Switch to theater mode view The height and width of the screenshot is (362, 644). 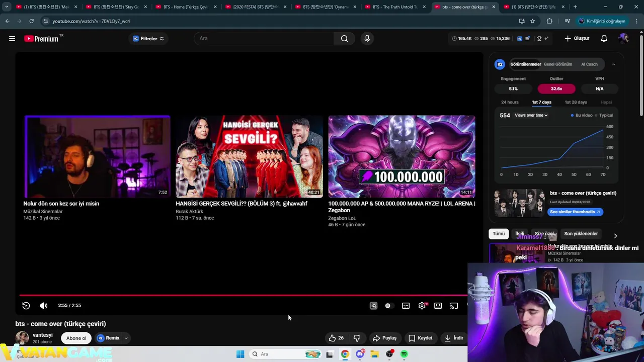[438, 306]
